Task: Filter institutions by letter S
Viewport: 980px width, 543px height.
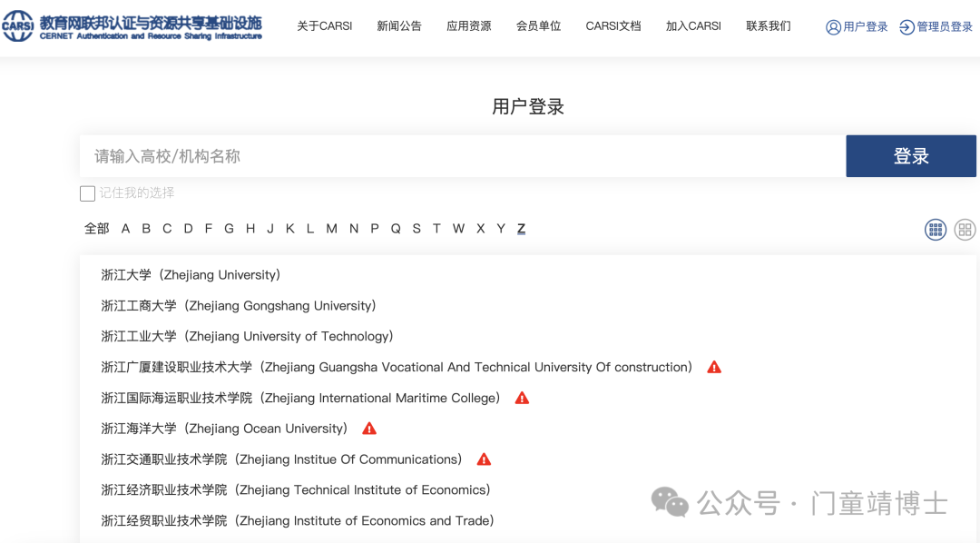Action: pyautogui.click(x=416, y=228)
